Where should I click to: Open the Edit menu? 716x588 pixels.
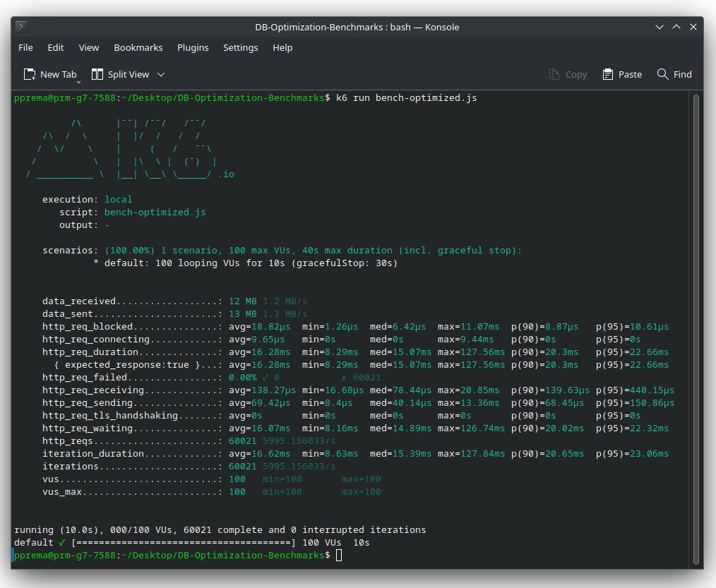(x=56, y=47)
